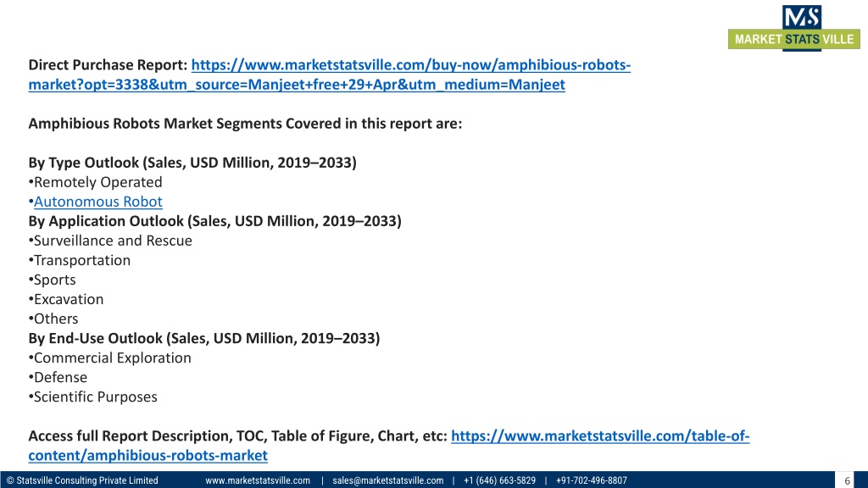The width and height of the screenshot is (868, 488).
Task: Click the +91-702-496-8807 phone number
Action: click(x=591, y=480)
